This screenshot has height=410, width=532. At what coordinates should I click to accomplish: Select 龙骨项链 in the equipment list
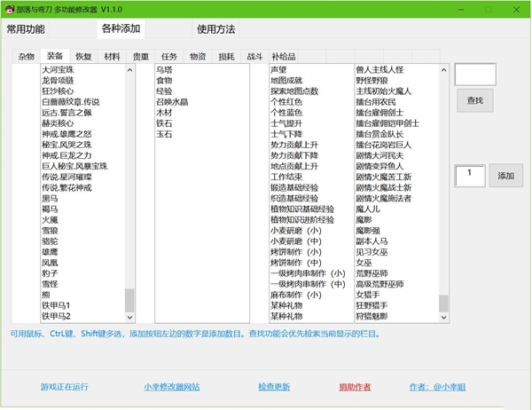pos(59,80)
